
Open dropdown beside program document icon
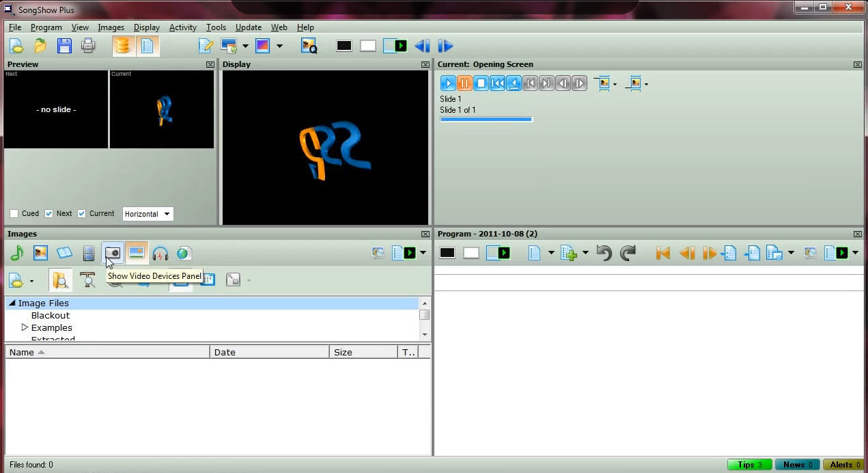pyautogui.click(x=551, y=253)
